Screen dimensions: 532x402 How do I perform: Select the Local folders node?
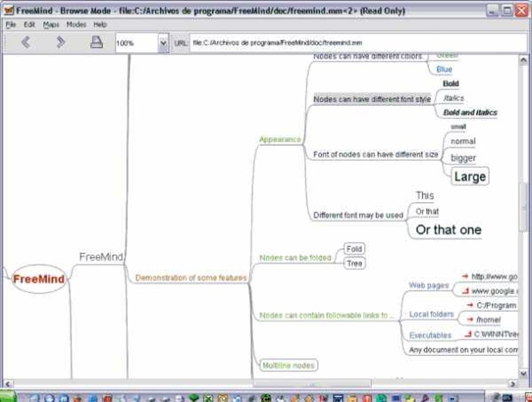coord(431,314)
